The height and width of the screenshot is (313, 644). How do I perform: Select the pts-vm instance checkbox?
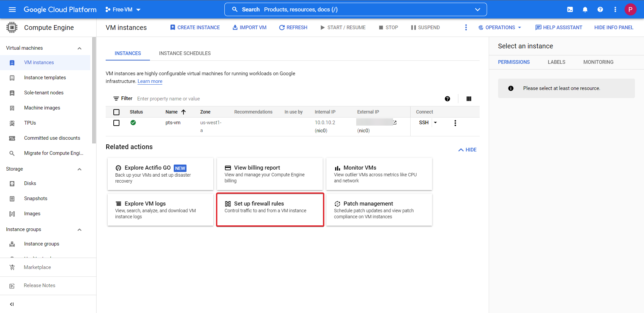pos(116,123)
